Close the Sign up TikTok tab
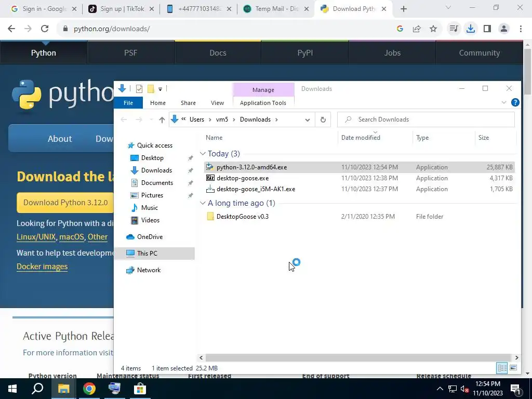Screen dimensions: 532x399 [152, 9]
